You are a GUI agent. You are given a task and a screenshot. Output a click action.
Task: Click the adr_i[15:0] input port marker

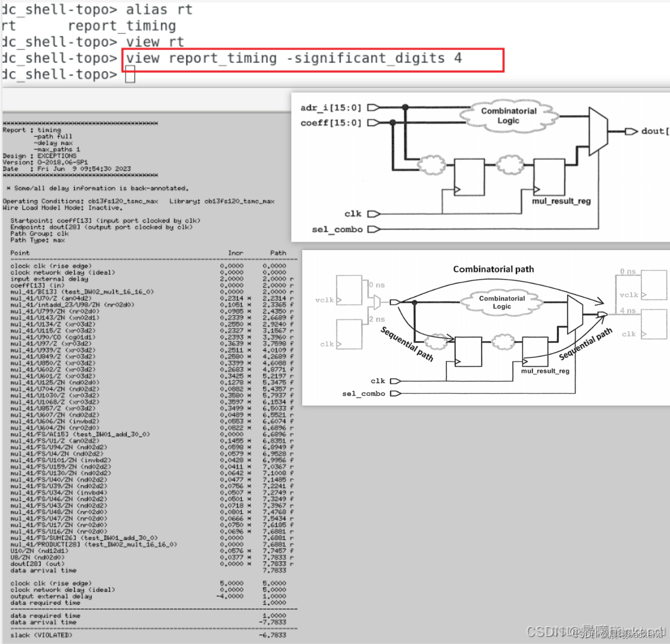coord(372,107)
